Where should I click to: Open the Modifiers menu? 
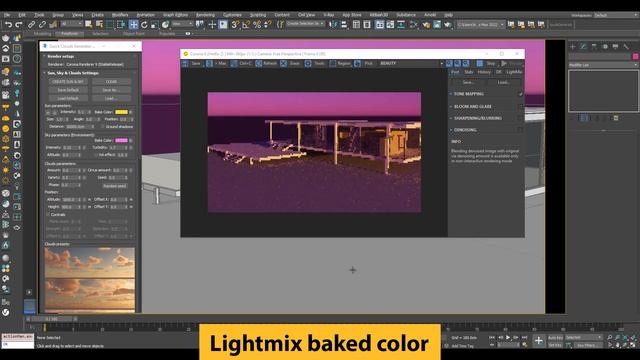coord(120,15)
